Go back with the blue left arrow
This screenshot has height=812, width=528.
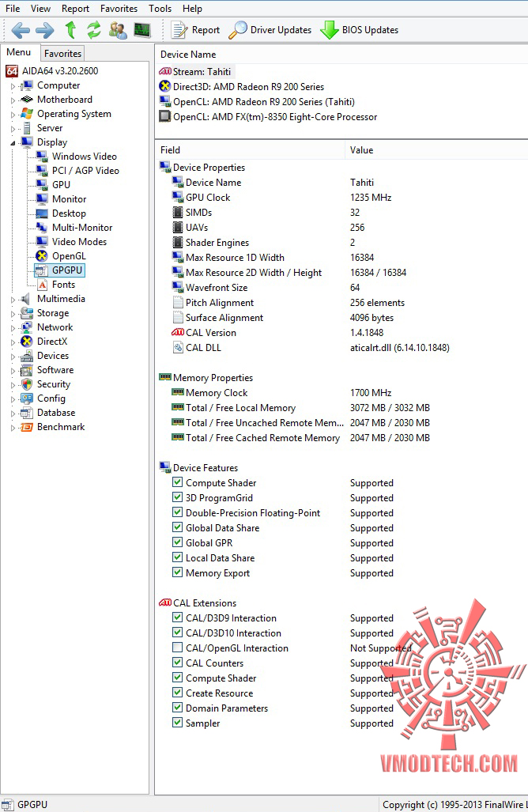point(21,30)
